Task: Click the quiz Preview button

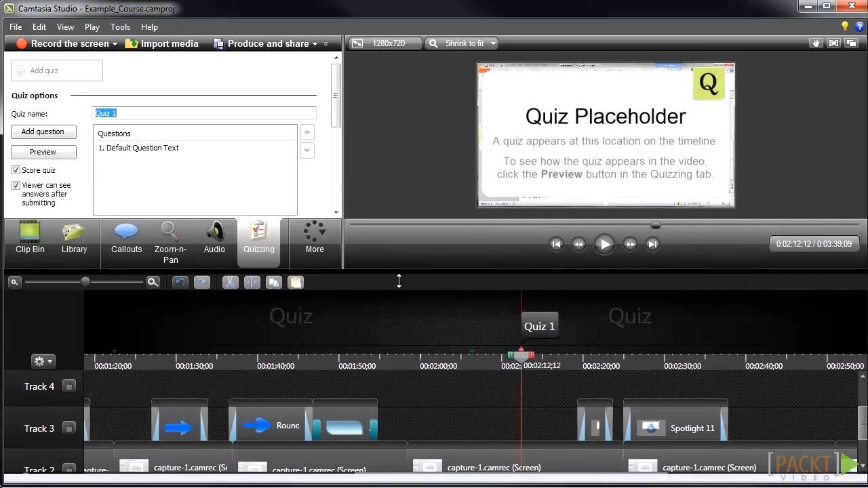Action: click(43, 152)
